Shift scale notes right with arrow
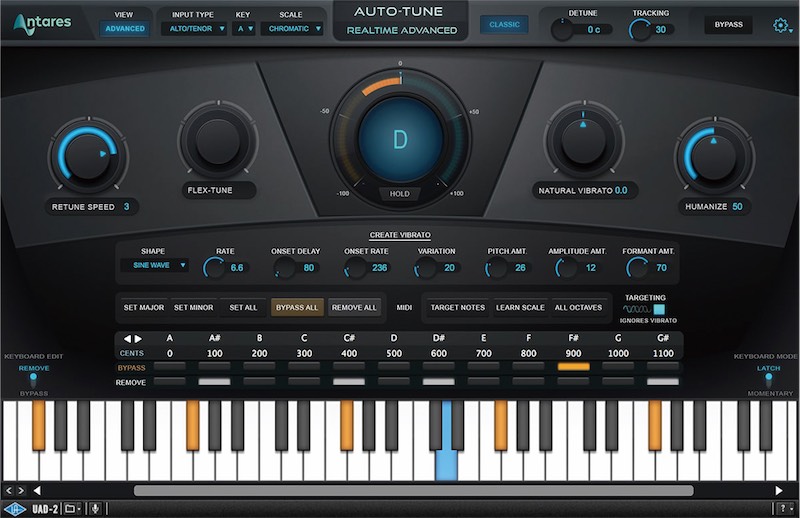 pos(138,338)
